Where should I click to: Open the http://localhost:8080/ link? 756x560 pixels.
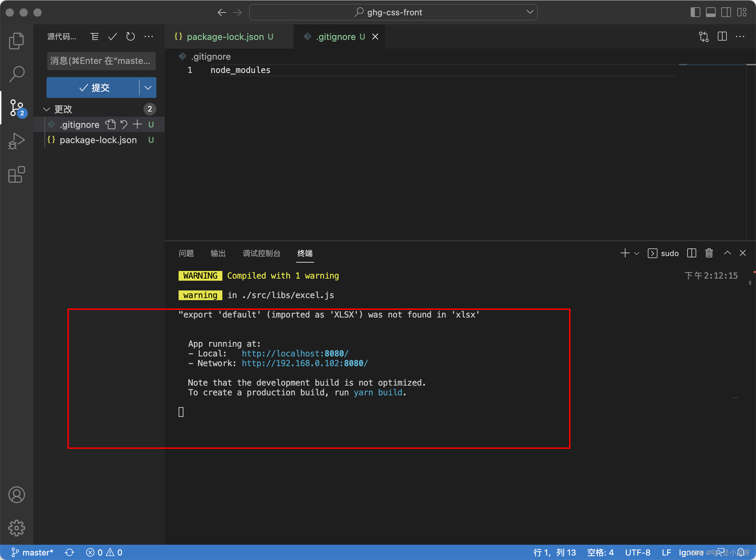click(295, 353)
